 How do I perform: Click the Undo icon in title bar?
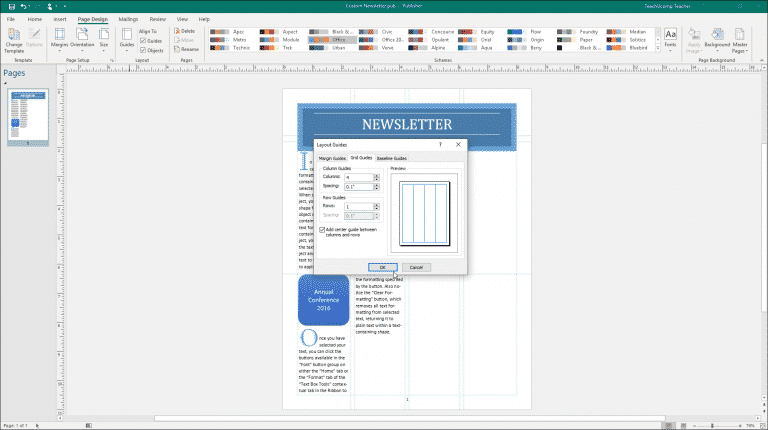pos(23,6)
